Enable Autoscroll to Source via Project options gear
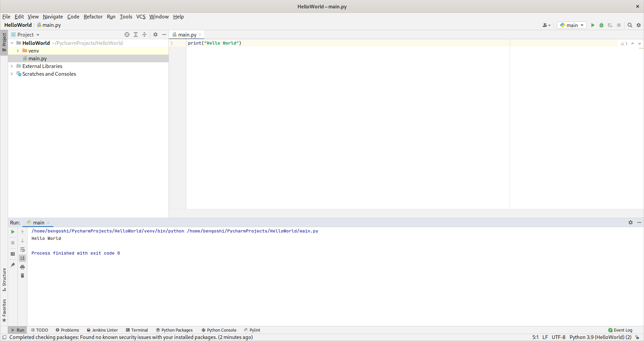 (155, 35)
